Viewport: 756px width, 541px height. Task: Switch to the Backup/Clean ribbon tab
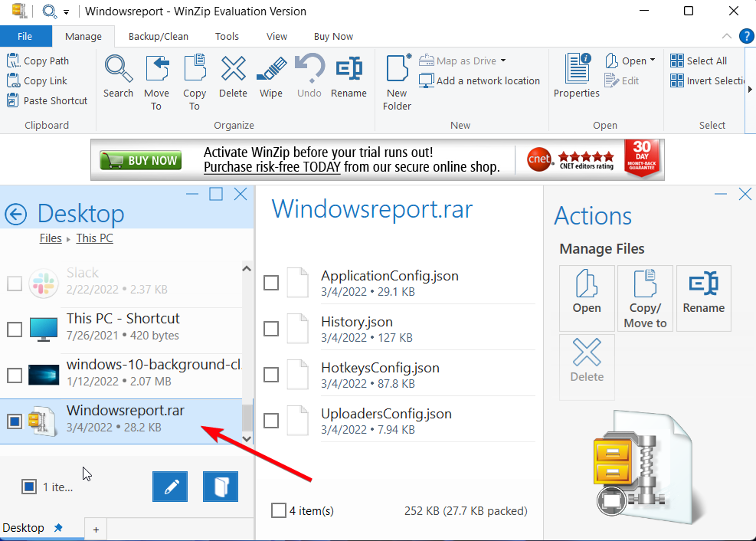click(x=158, y=36)
